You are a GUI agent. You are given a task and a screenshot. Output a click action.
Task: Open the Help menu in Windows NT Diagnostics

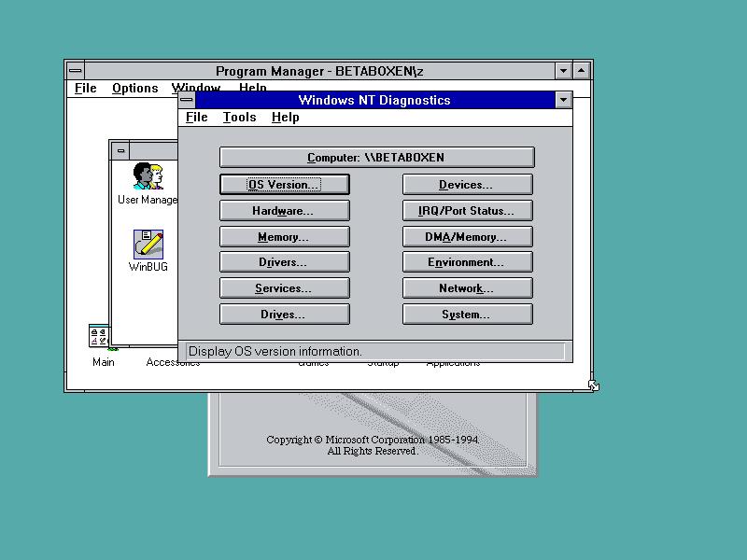[286, 118]
